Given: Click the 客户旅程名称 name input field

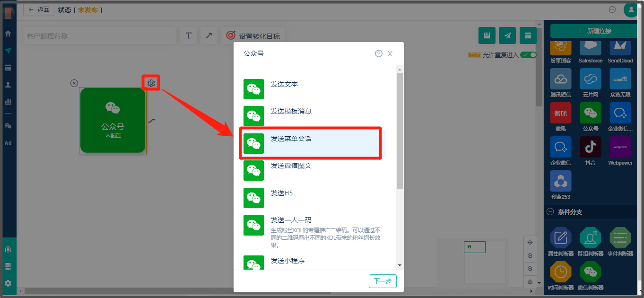Looking at the screenshot, I should (x=99, y=36).
